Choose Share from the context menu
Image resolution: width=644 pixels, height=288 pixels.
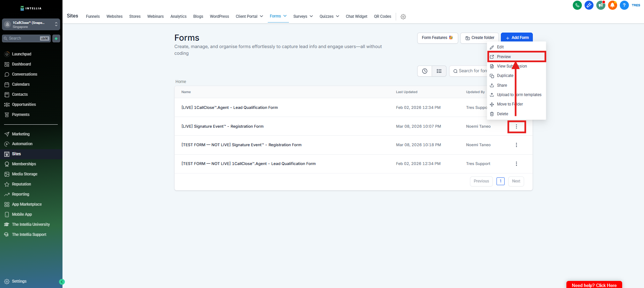pos(516,85)
